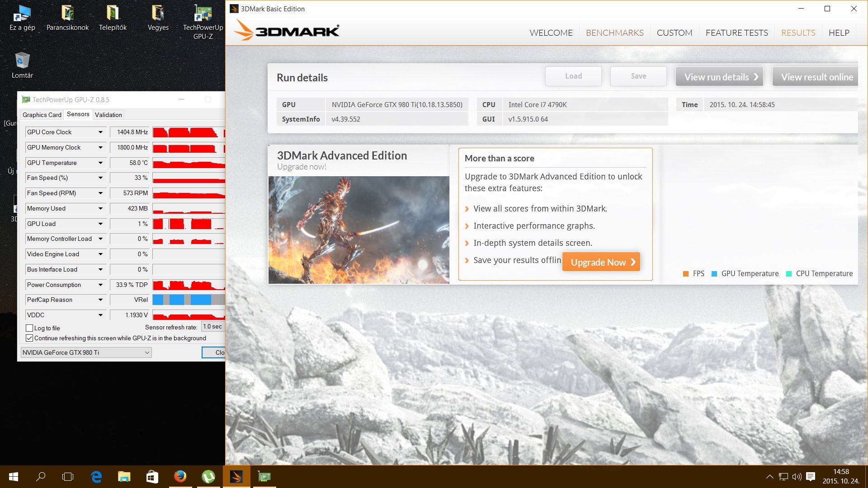Click View run details button
The width and height of the screenshot is (868, 488).
click(719, 77)
